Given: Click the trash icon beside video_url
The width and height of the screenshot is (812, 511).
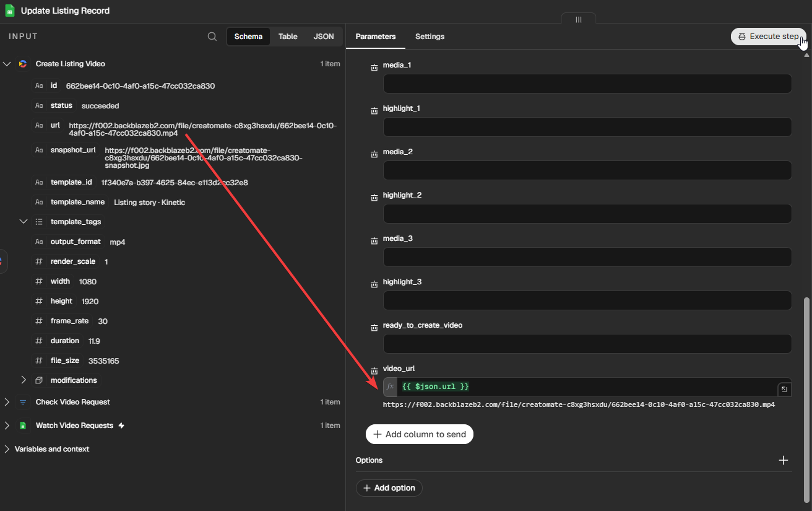Looking at the screenshot, I should (374, 371).
